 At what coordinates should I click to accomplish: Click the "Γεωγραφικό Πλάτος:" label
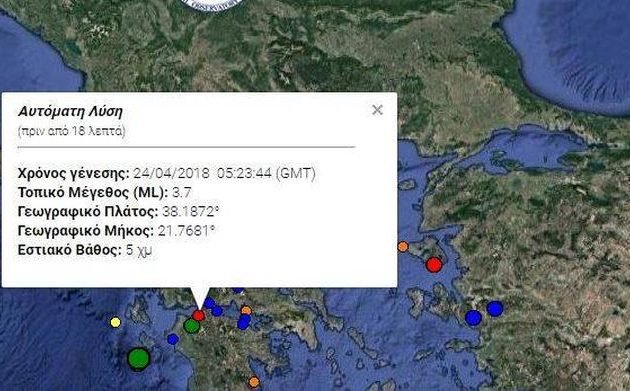[x=88, y=212]
